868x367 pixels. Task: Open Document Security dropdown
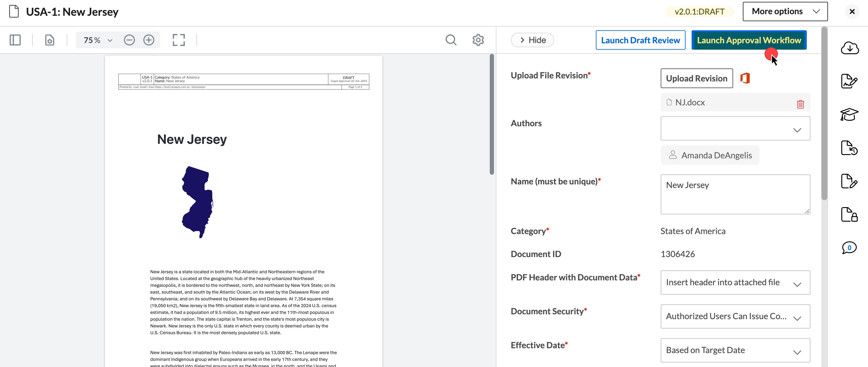click(735, 316)
